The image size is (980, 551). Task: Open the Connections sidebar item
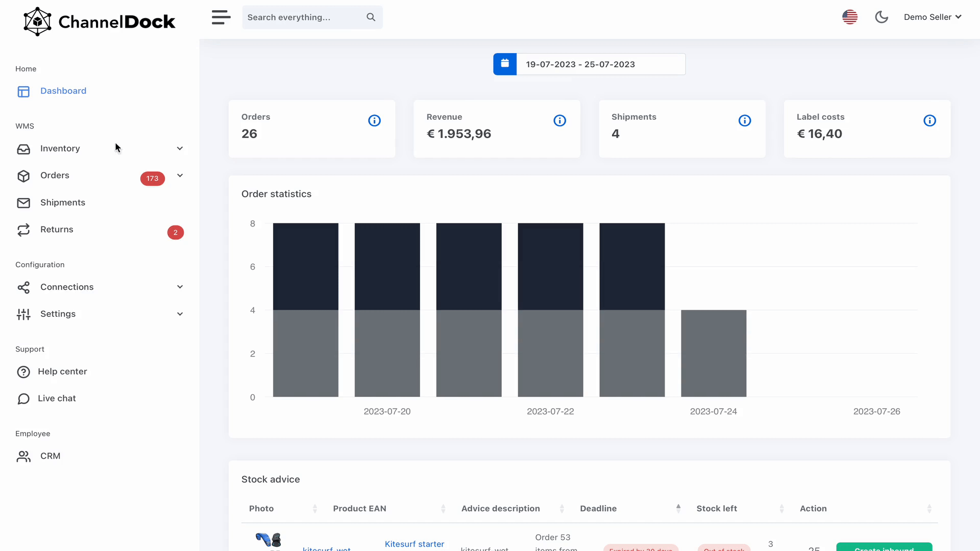tap(67, 287)
